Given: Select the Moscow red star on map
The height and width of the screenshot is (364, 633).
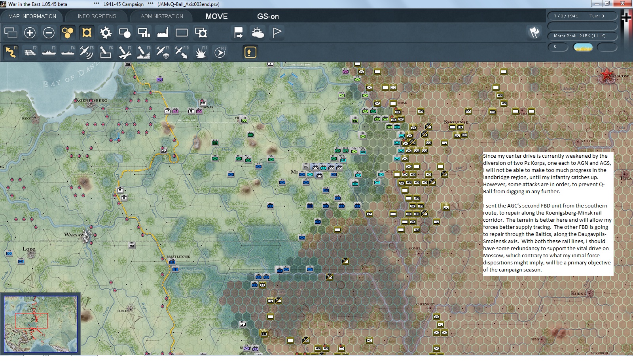Looking at the screenshot, I should tap(607, 75).
